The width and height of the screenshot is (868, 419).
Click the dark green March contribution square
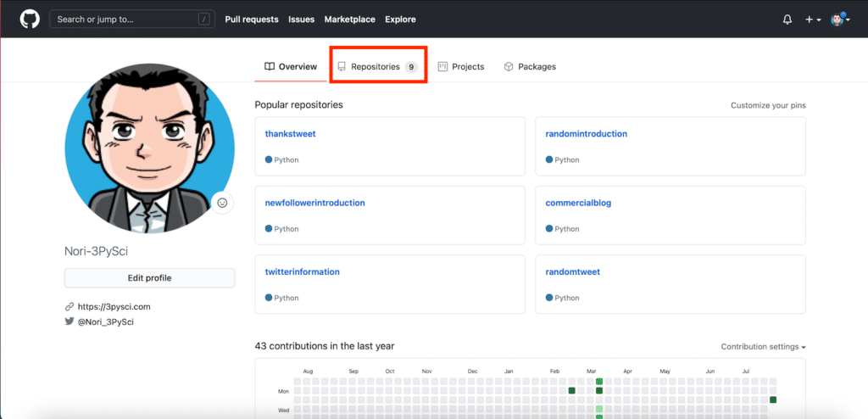599,390
